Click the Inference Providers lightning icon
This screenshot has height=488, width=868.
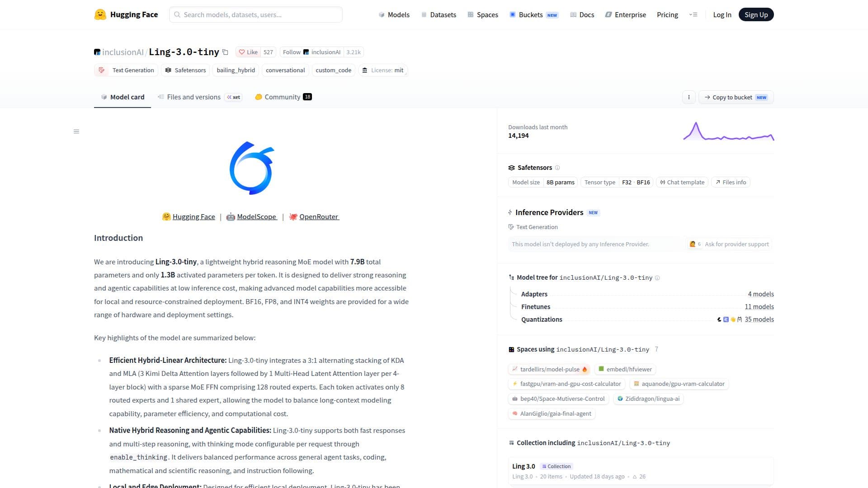pyautogui.click(x=510, y=212)
